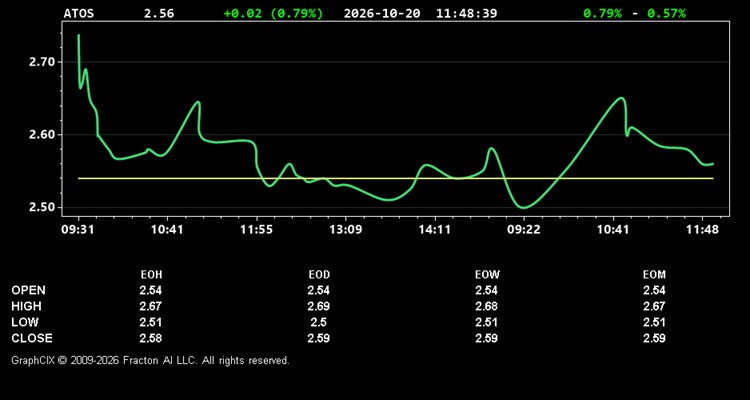Click the GraphCIX copyright notice
Image resolution: width=750 pixels, height=400 pixels.
pos(150,360)
